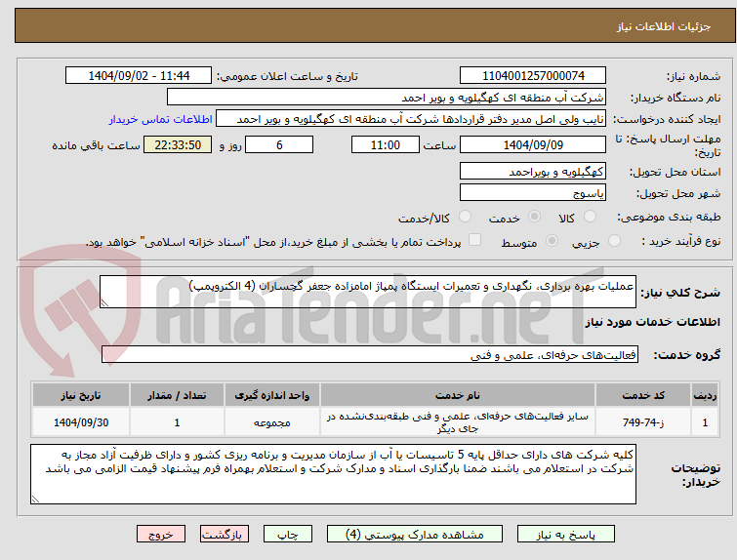The image size is (737, 560).
Task: Click the تاریخ نیاز column header
Action: (80, 395)
